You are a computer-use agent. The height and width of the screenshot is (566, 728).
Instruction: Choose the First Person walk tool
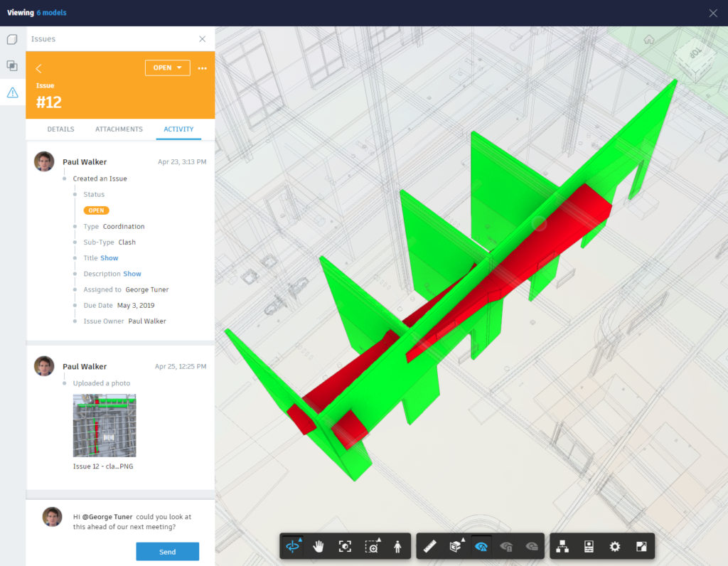tap(397, 547)
